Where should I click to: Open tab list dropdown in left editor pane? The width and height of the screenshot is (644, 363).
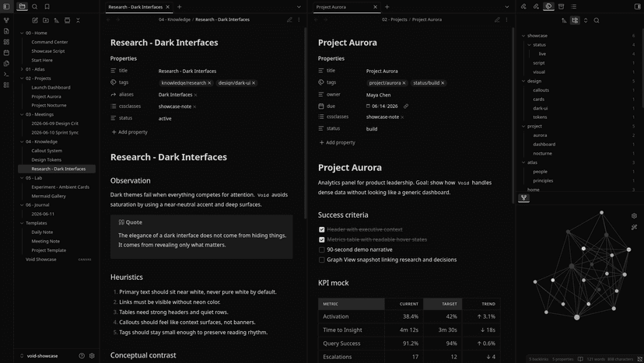299,7
